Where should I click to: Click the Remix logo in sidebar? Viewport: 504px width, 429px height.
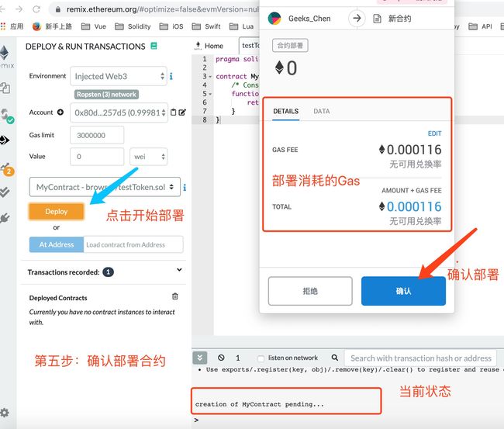pos(5,57)
